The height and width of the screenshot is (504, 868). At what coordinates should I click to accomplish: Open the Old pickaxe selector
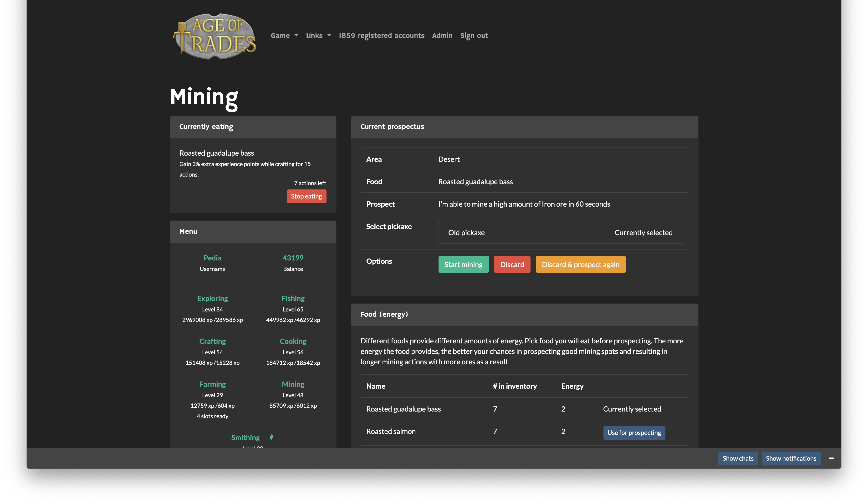point(560,232)
